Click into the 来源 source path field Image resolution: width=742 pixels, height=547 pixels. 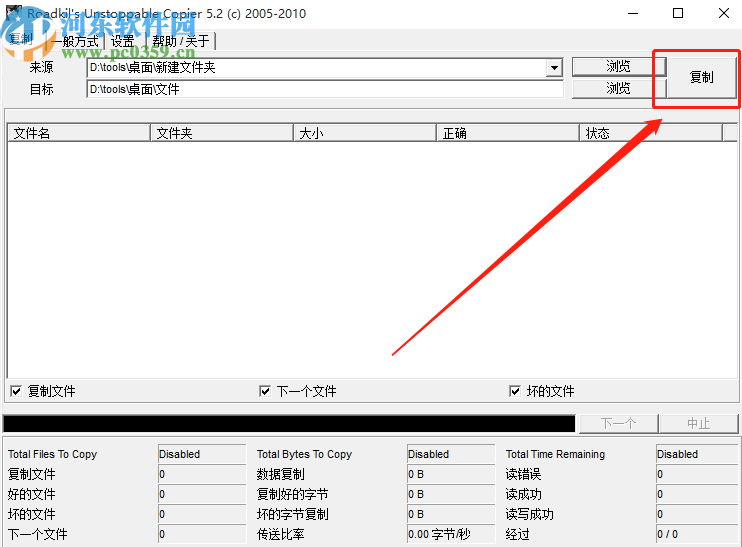click(x=316, y=68)
